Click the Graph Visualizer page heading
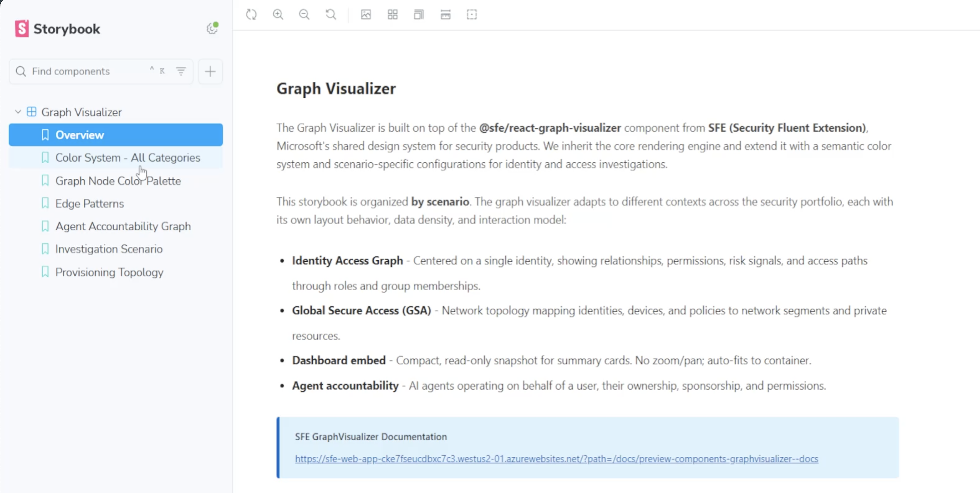The width and height of the screenshot is (980, 493). (336, 89)
